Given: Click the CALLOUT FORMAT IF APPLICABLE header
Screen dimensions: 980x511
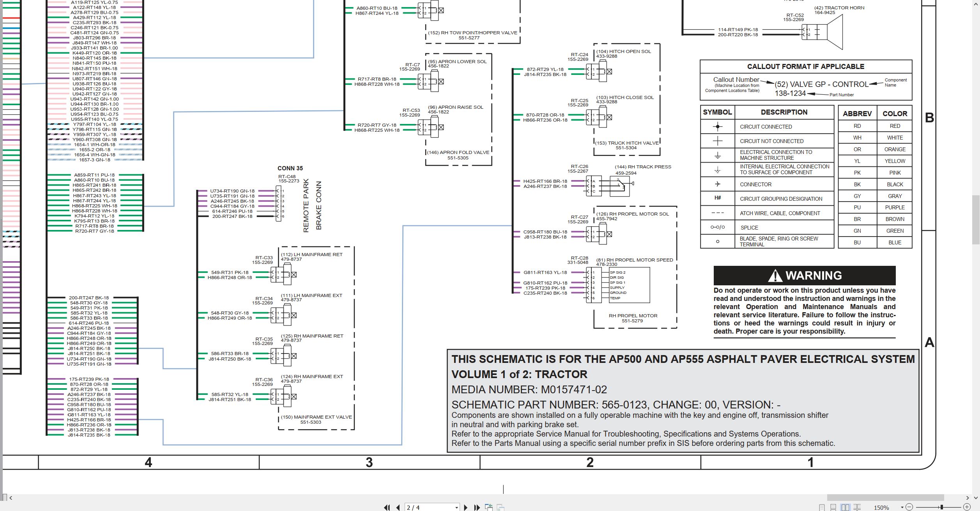Looking at the screenshot, I should coord(805,67).
